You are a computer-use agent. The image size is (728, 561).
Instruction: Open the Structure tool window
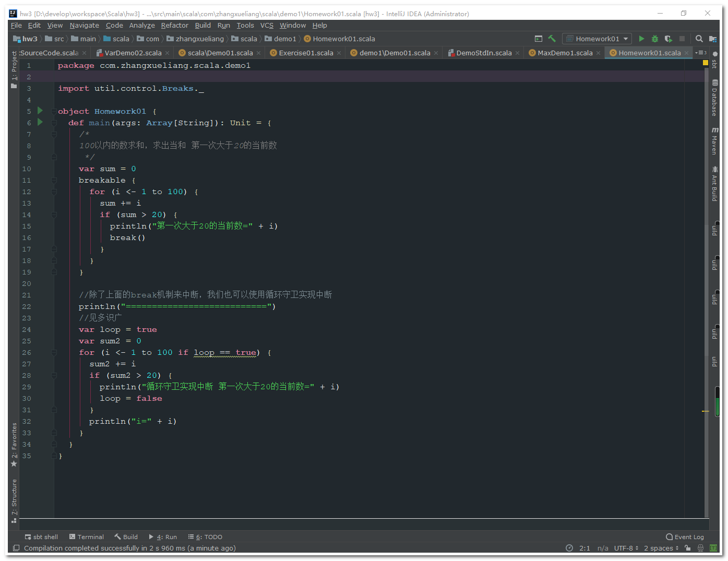(14, 500)
